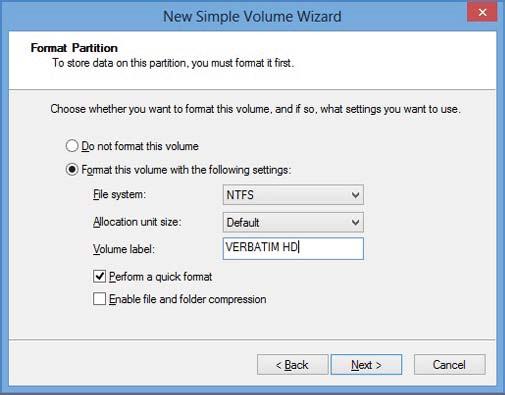Click the 'Format Partition' heading
The height and width of the screenshot is (395, 505).
[x=74, y=48]
